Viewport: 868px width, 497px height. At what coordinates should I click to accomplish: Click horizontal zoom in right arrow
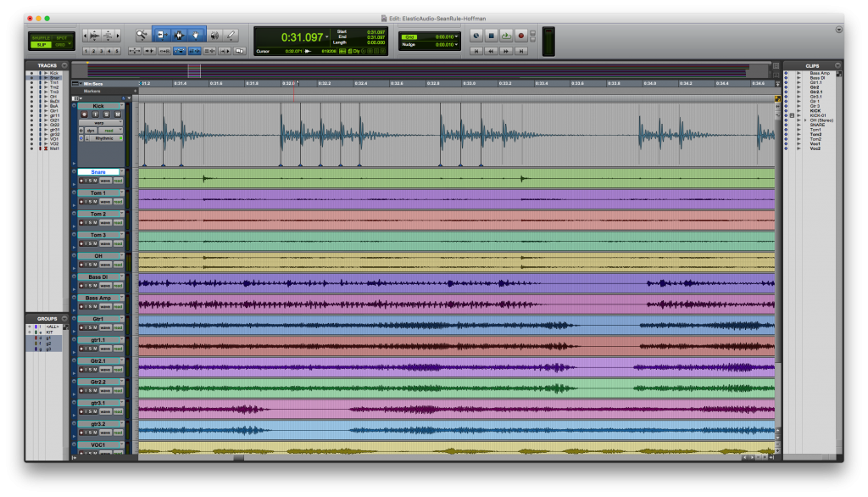tap(118, 36)
